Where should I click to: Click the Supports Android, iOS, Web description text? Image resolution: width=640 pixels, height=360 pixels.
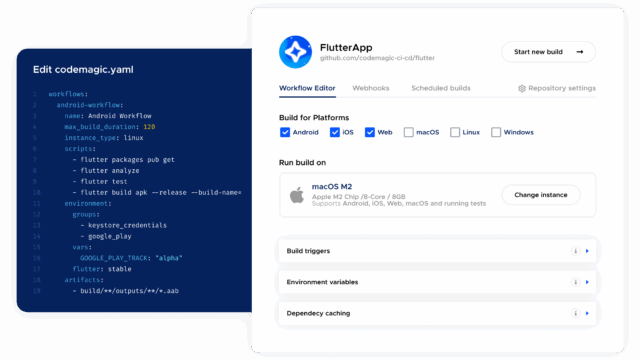point(399,203)
